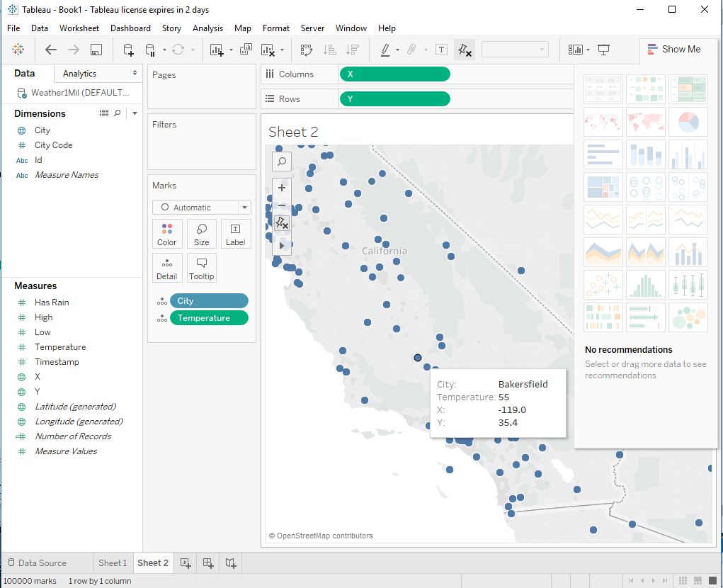723x588 pixels.
Task: Open the Analysis menu
Action: tap(207, 28)
